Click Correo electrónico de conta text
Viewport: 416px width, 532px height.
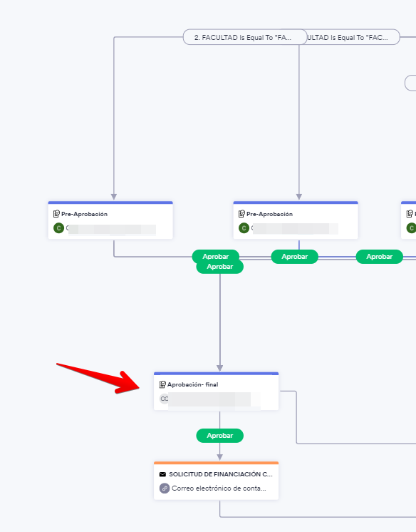click(219, 488)
